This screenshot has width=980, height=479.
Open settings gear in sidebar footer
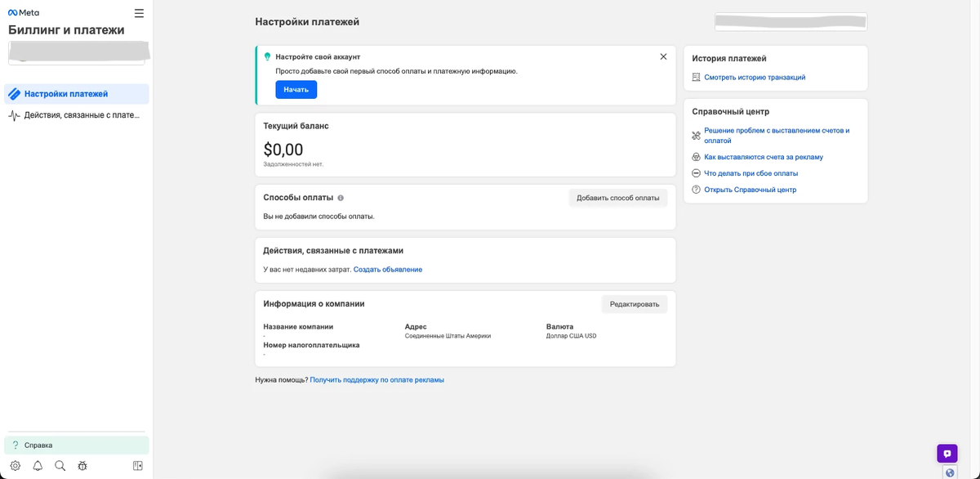click(x=16, y=466)
